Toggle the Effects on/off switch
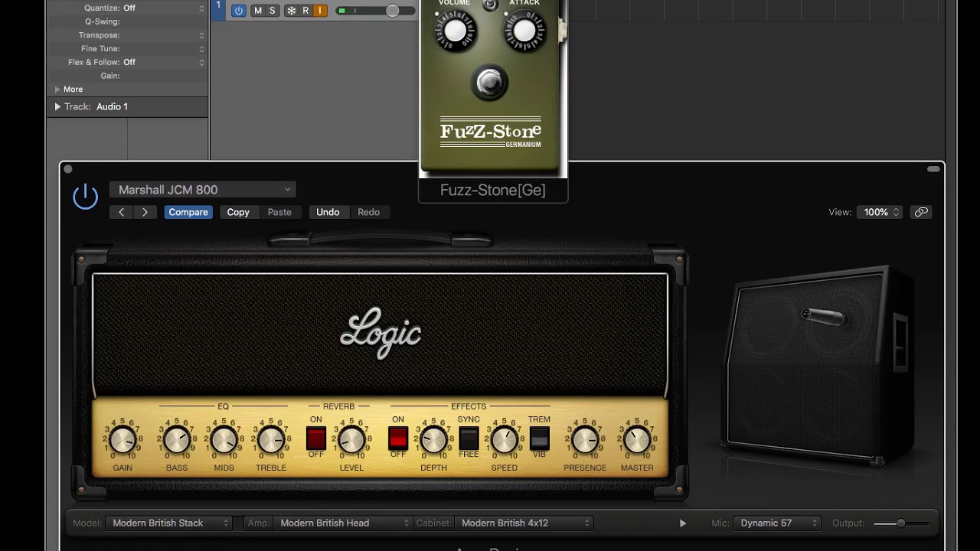Viewport: 980px width, 551px height. click(398, 439)
